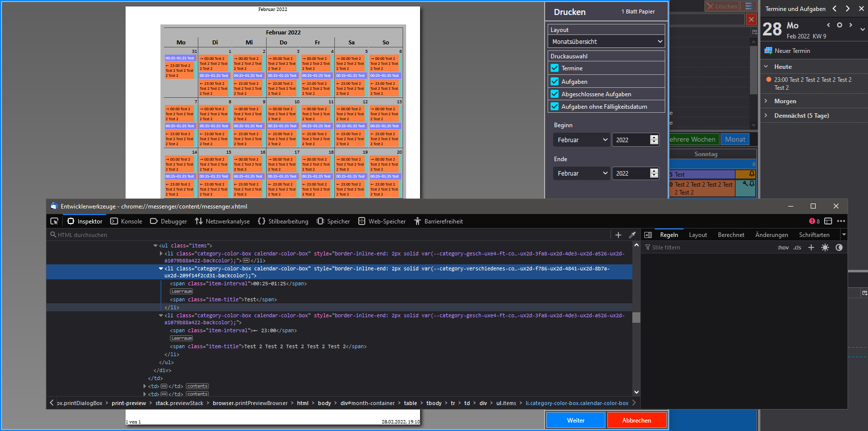Switch to the Konsole tab

click(126, 221)
